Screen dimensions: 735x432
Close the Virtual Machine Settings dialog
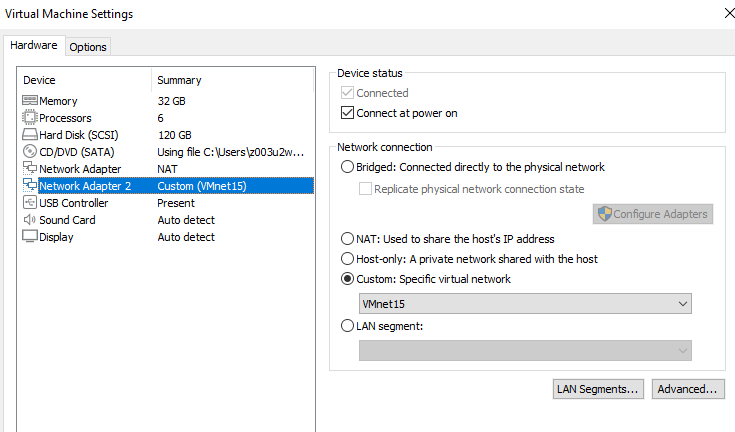coord(725,13)
